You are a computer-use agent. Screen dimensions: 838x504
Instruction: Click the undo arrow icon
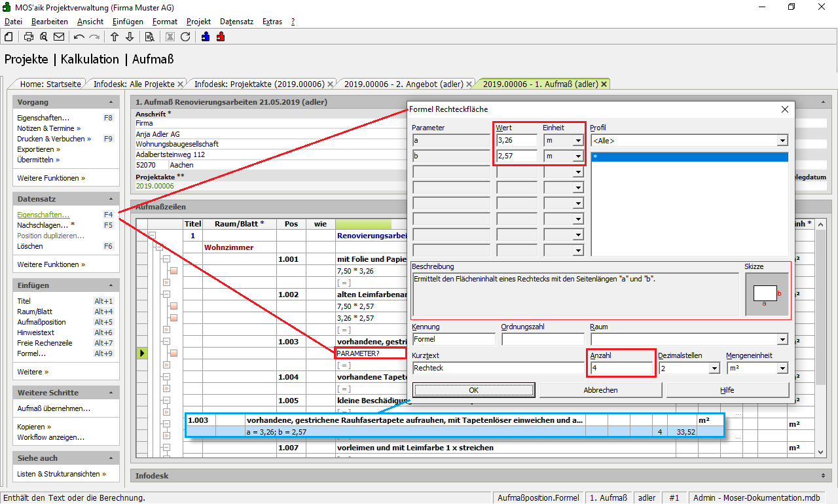(79, 37)
